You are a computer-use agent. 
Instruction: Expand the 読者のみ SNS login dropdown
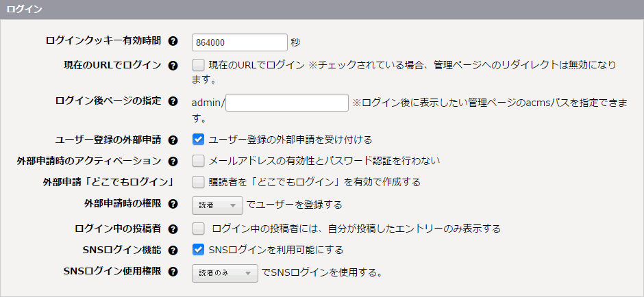225,273
